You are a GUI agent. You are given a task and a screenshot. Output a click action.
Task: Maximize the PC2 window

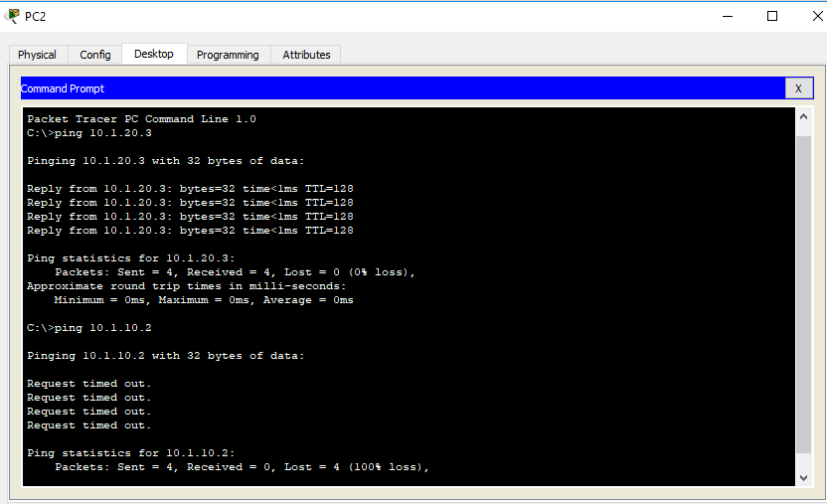(772, 16)
